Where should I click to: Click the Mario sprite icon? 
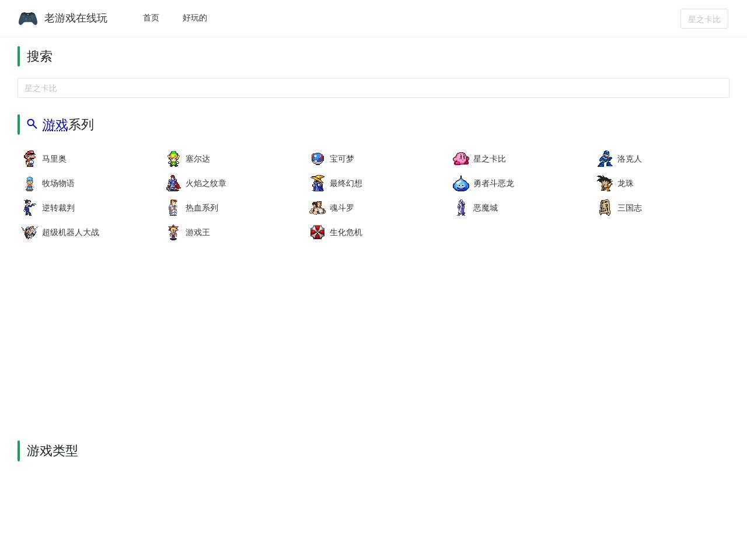29,159
